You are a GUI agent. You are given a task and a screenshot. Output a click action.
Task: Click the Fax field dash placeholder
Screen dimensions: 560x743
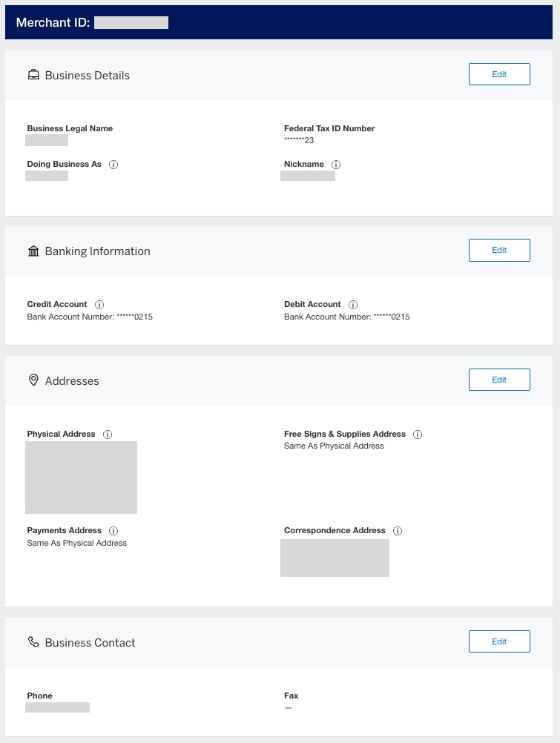(287, 707)
